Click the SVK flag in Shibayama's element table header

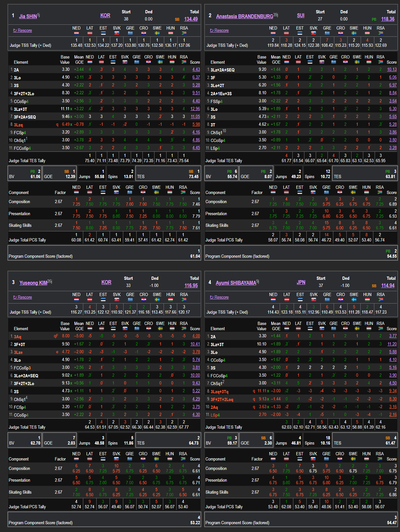(x=322, y=328)
